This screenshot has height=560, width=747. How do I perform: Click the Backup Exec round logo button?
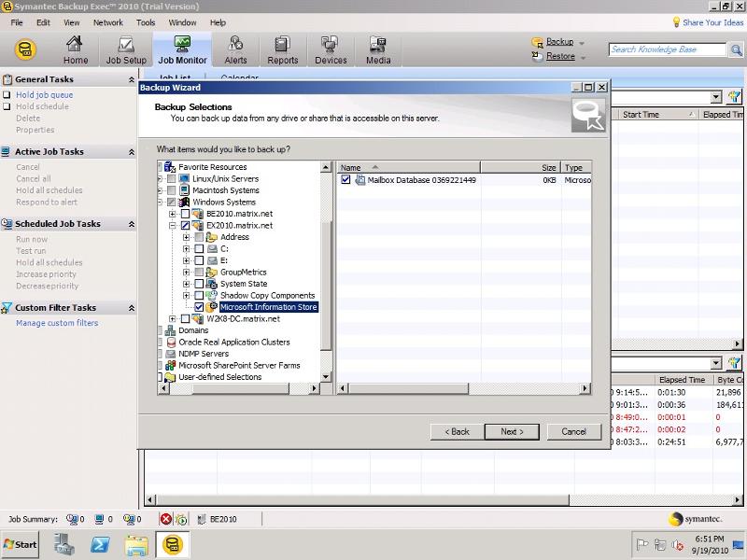point(26,49)
